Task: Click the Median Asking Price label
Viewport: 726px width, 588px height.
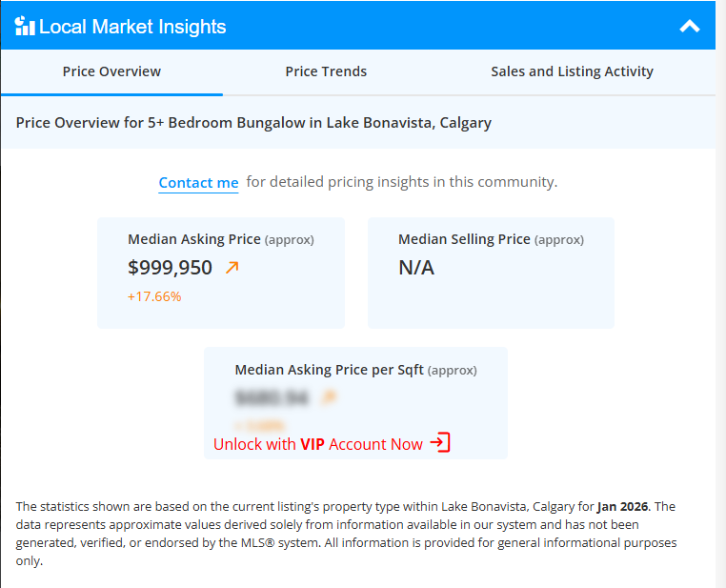Action: (194, 239)
